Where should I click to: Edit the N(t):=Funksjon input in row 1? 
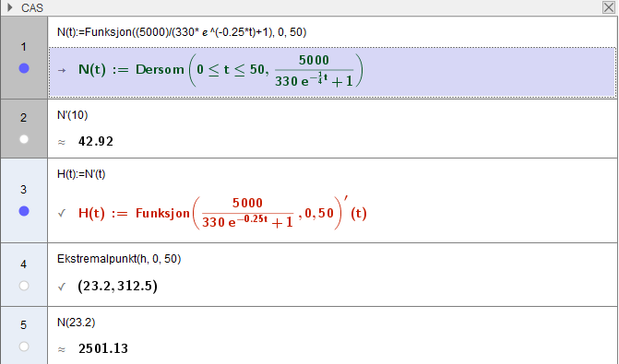(x=182, y=32)
